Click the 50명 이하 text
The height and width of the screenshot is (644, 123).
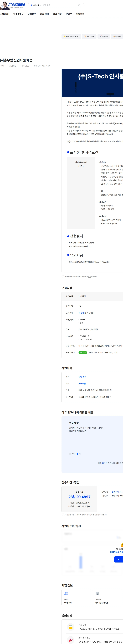coord(68,603)
